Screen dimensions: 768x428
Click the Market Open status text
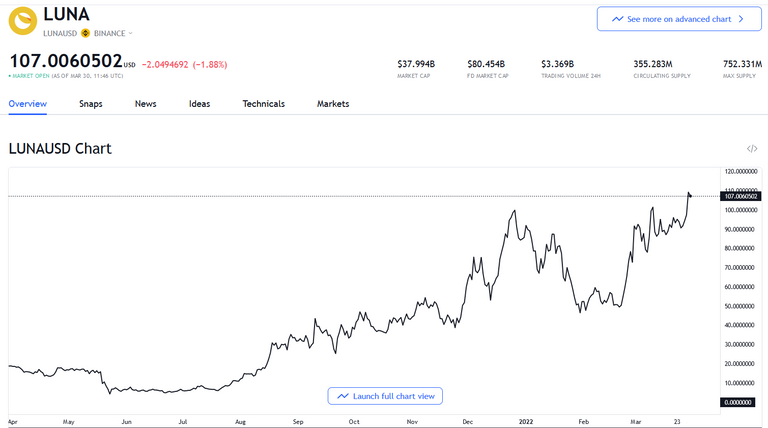(30, 76)
